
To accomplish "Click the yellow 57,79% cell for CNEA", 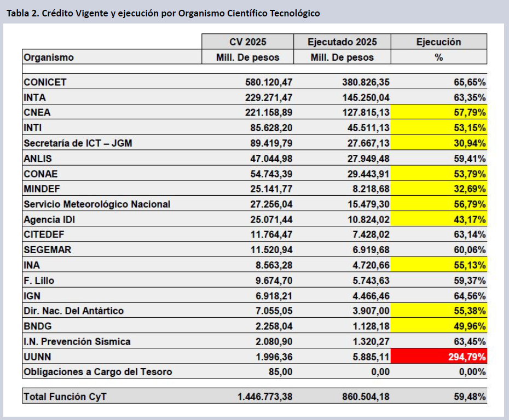I will click(439, 113).
